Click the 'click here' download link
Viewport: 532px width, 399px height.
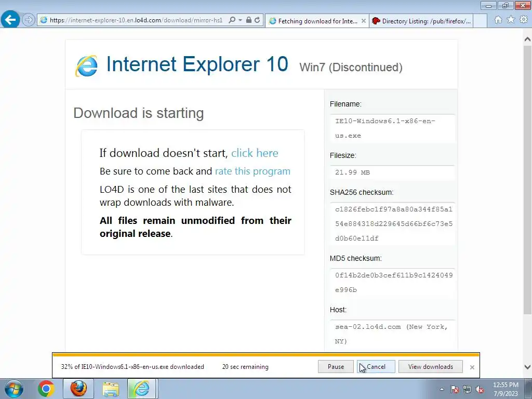tap(255, 153)
